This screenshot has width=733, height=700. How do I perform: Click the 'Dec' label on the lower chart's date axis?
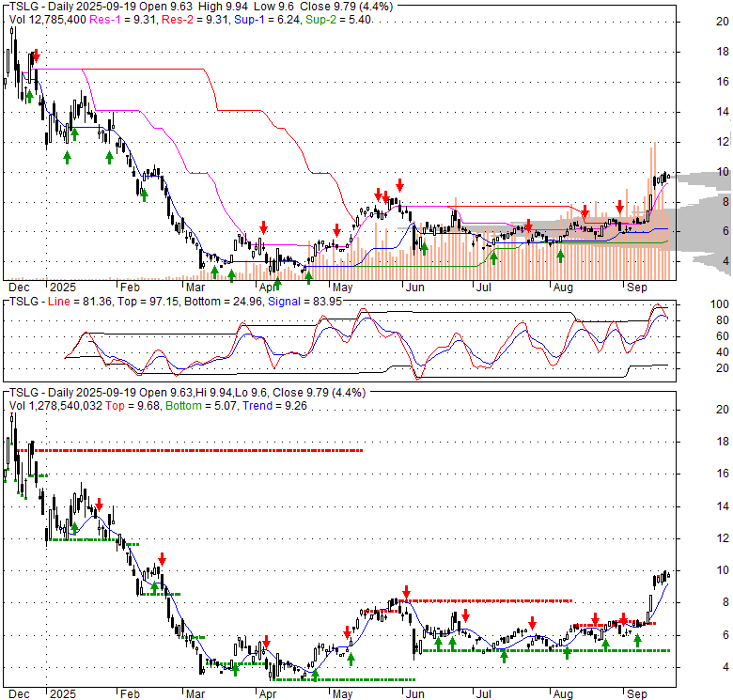(x=19, y=694)
